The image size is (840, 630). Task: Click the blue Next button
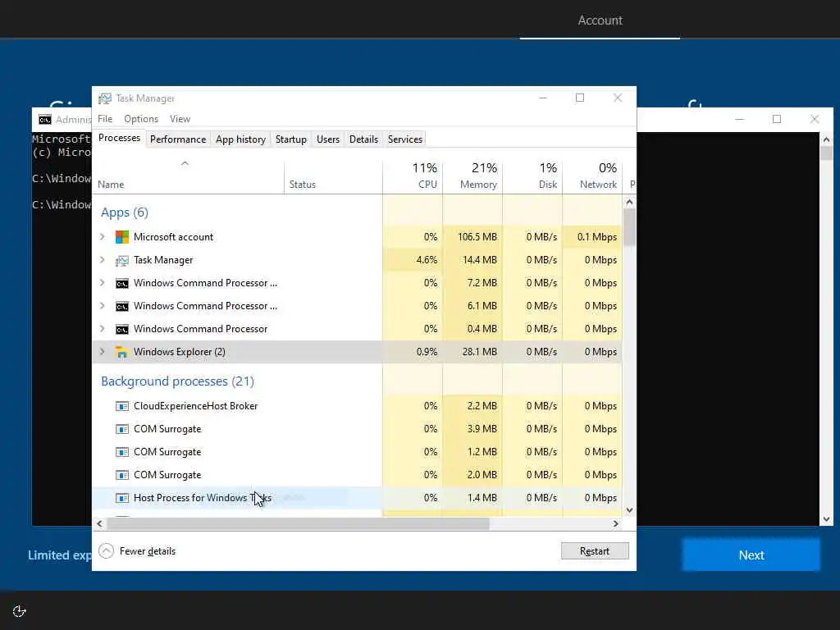751,555
